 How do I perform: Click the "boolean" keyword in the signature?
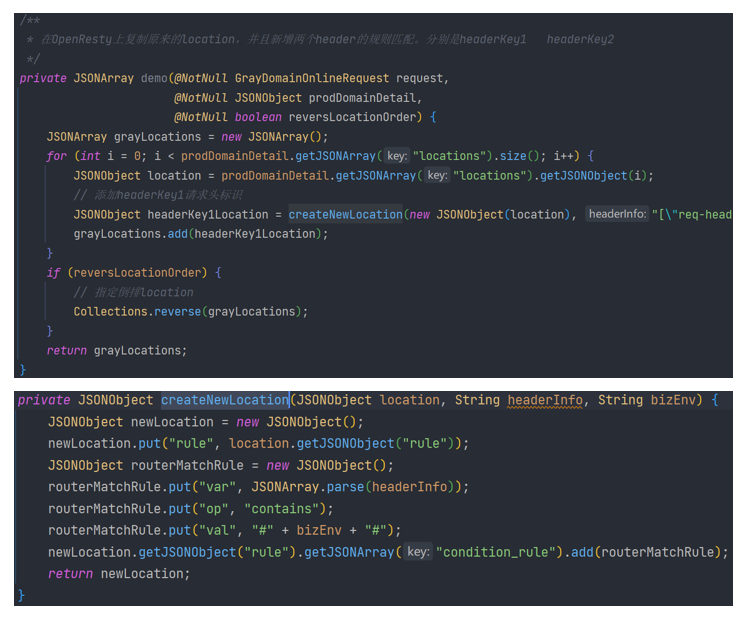pyautogui.click(x=258, y=117)
